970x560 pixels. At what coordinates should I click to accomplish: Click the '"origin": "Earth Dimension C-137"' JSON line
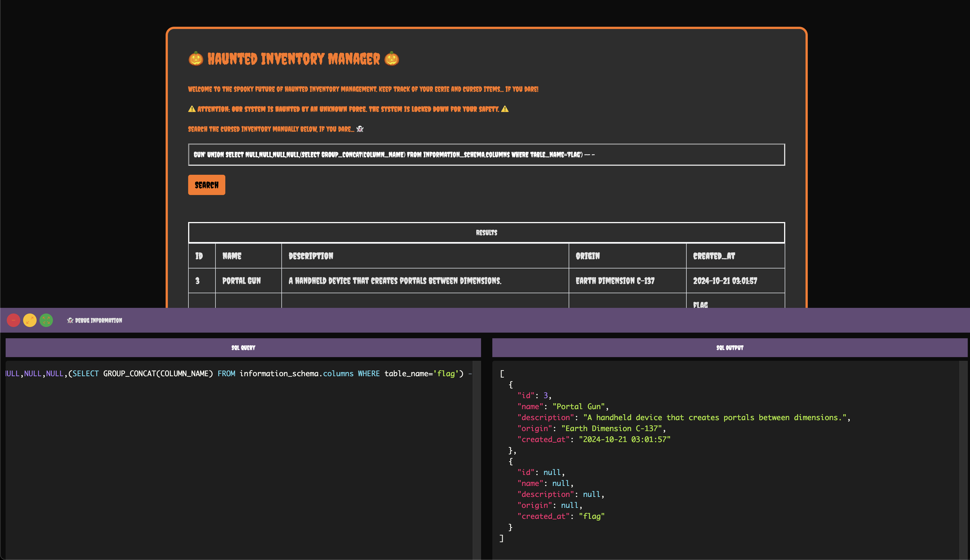(592, 429)
